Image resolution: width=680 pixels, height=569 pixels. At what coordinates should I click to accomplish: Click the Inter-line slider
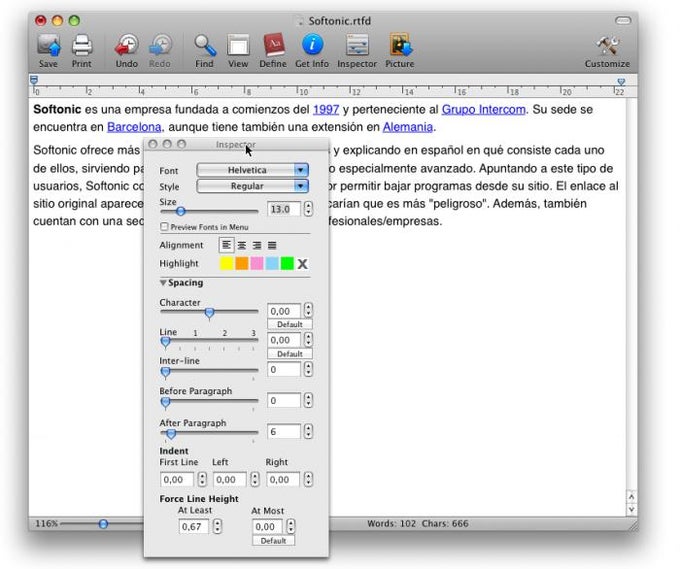click(209, 372)
